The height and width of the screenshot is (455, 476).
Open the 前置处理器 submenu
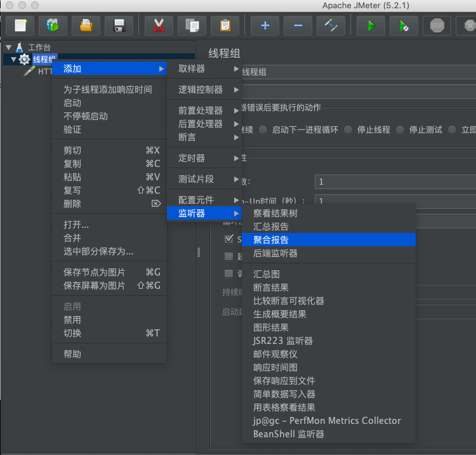[204, 110]
